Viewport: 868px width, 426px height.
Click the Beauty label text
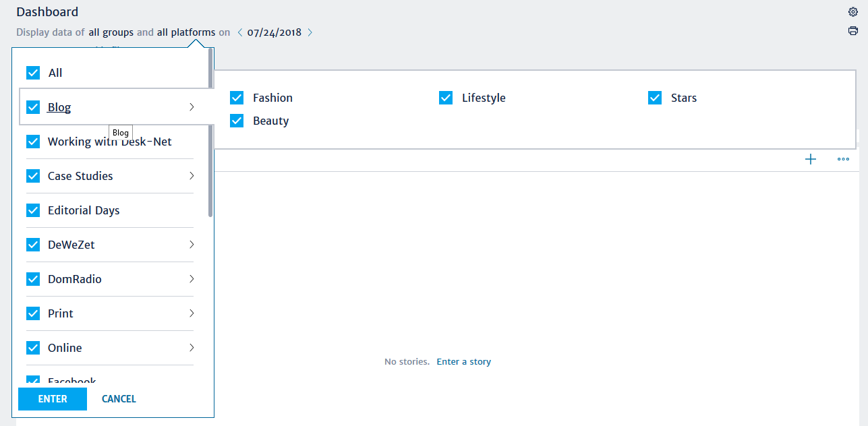(x=271, y=121)
